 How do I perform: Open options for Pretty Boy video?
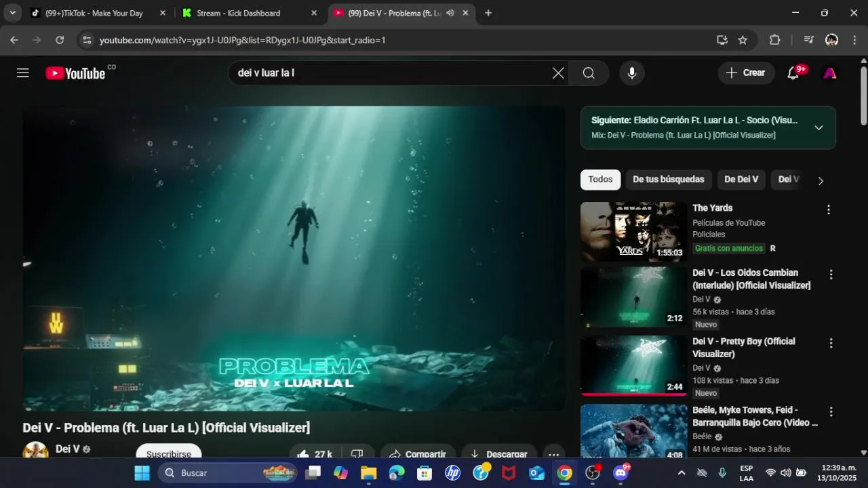831,344
